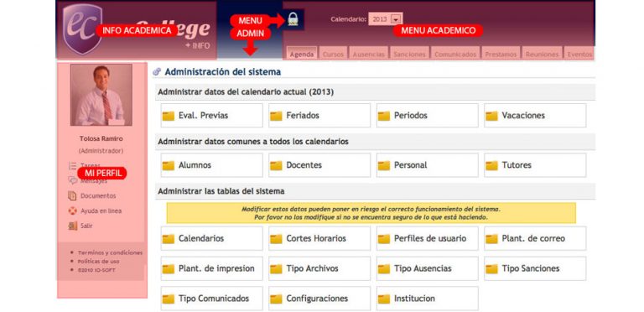This screenshot has width=644, height=312.
Task: Open the Tipo Sanciones folder
Action: point(535,268)
